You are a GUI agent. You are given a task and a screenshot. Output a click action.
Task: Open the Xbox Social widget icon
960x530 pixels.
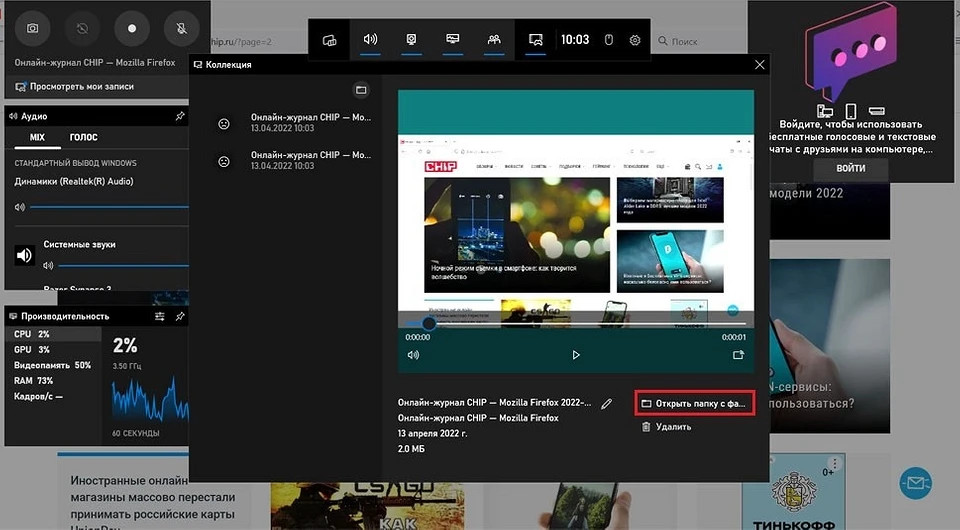[x=494, y=40]
